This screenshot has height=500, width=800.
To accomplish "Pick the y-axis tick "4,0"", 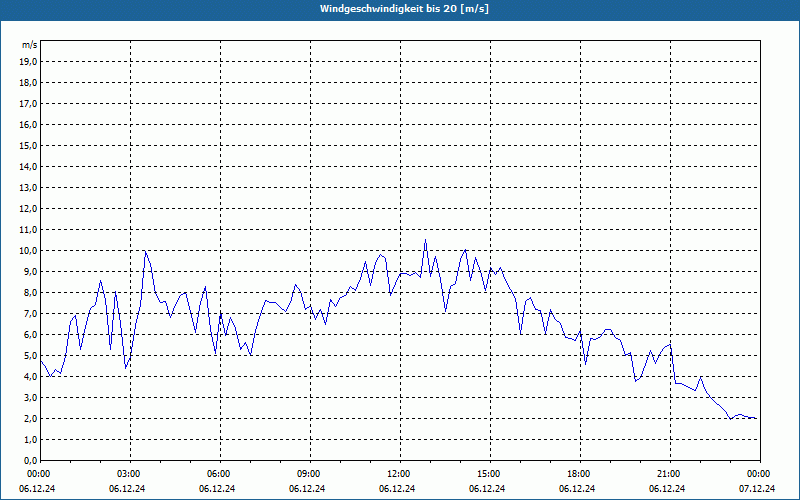I will coord(31,377).
